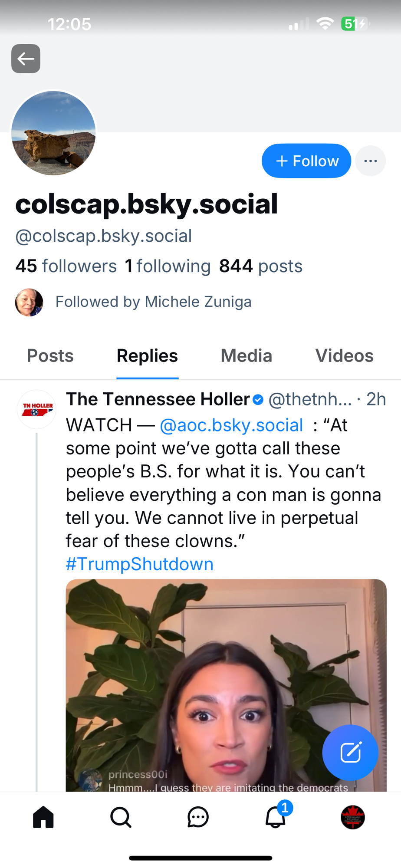
Task: Open my profile avatar in bottom bar
Action: [x=352, y=817]
